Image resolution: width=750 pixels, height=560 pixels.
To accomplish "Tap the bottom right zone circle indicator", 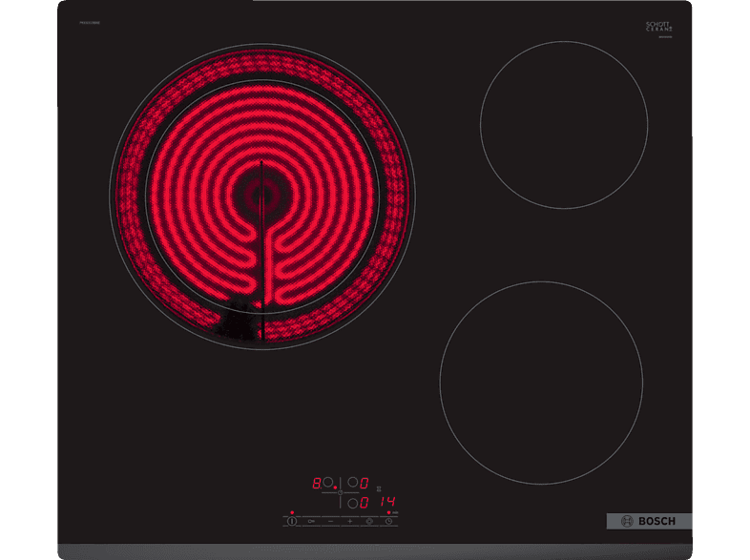I will point(352,503).
